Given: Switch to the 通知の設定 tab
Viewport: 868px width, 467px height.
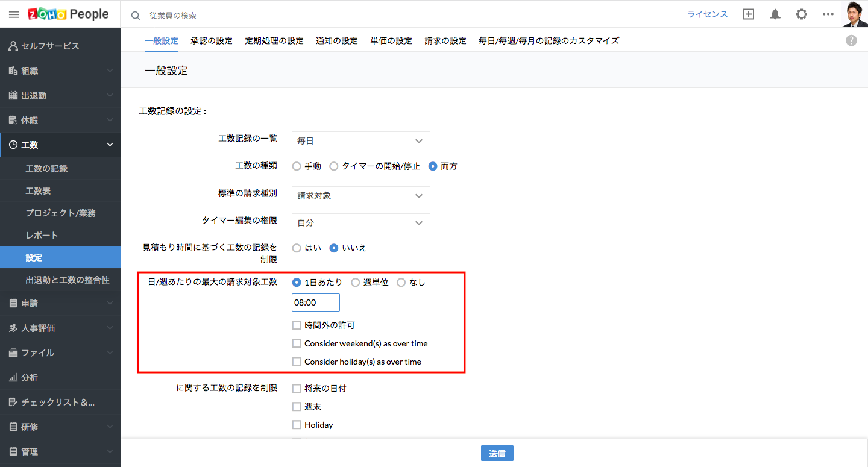Looking at the screenshot, I should click(x=336, y=40).
